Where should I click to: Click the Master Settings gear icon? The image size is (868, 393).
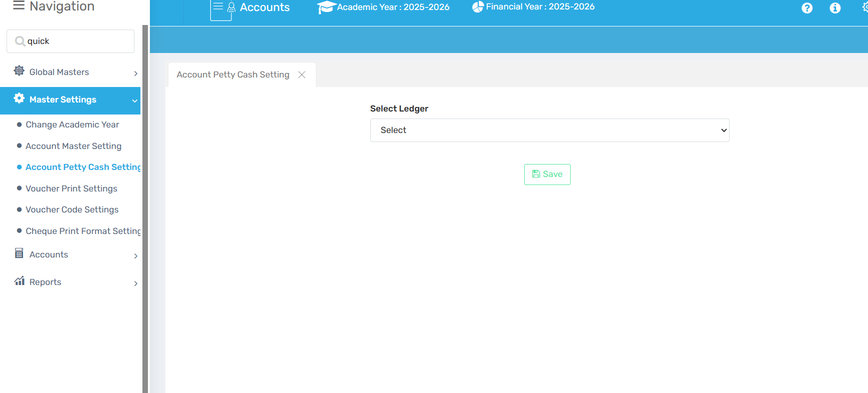(x=19, y=98)
